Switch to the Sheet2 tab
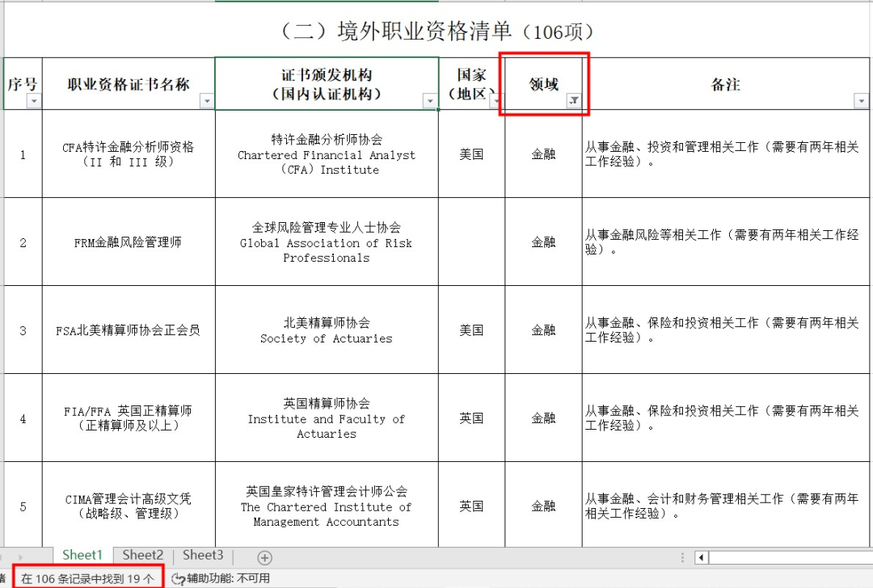873x588 pixels. [x=142, y=556]
